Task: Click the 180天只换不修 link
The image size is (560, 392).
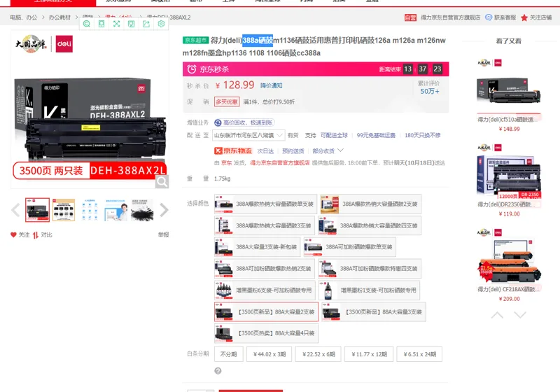Action: [x=423, y=135]
